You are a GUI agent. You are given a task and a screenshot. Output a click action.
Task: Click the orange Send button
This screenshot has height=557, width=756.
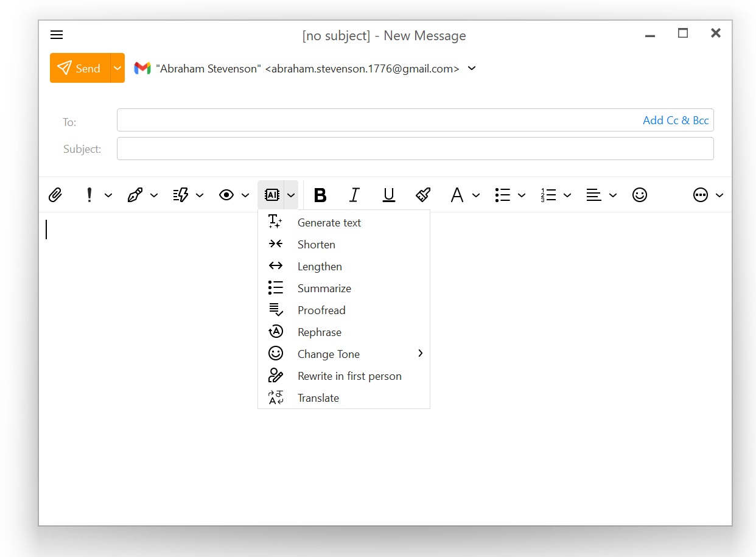tap(80, 68)
